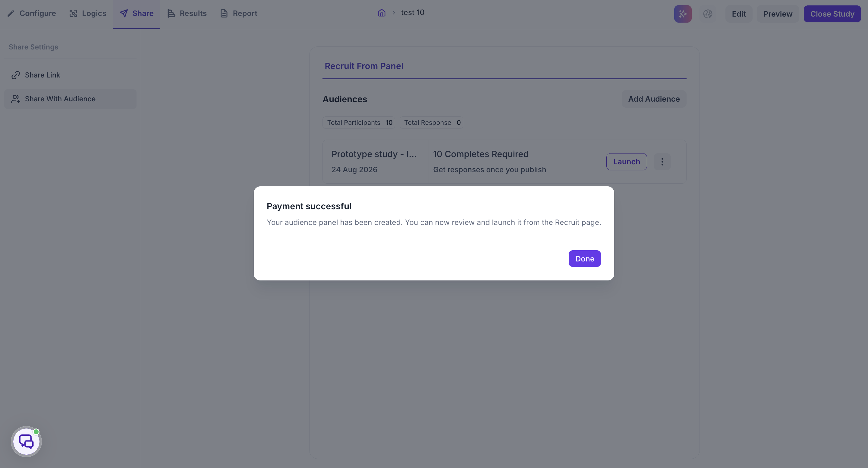Click the test 10 breadcrumb title
Viewport: 868px width, 468px height.
point(412,12)
